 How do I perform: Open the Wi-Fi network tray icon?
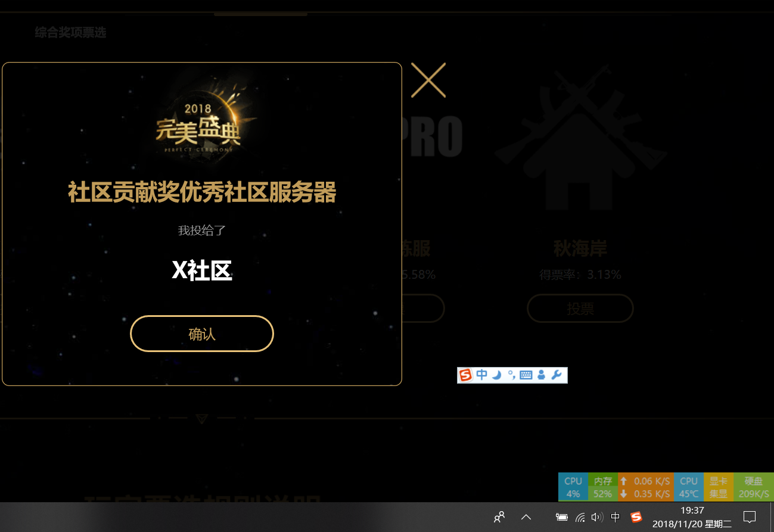pyautogui.click(x=580, y=517)
